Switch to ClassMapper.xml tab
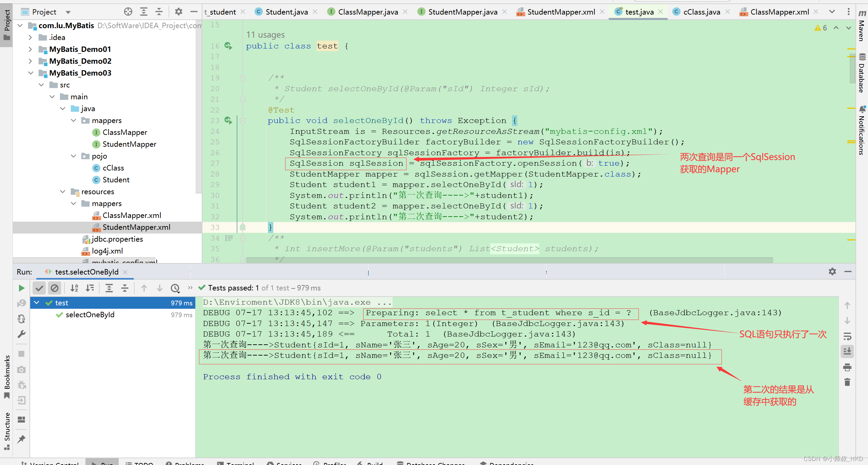The width and height of the screenshot is (868, 465). [780, 12]
